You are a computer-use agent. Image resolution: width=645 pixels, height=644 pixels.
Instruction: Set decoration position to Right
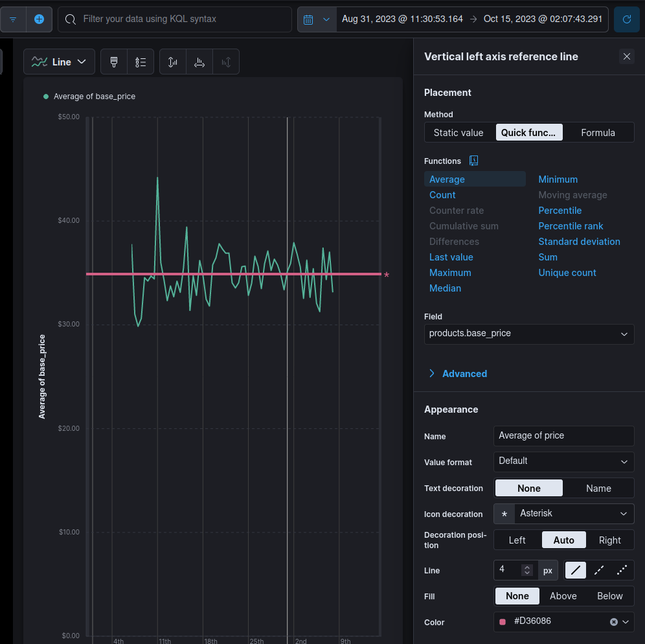click(x=609, y=540)
